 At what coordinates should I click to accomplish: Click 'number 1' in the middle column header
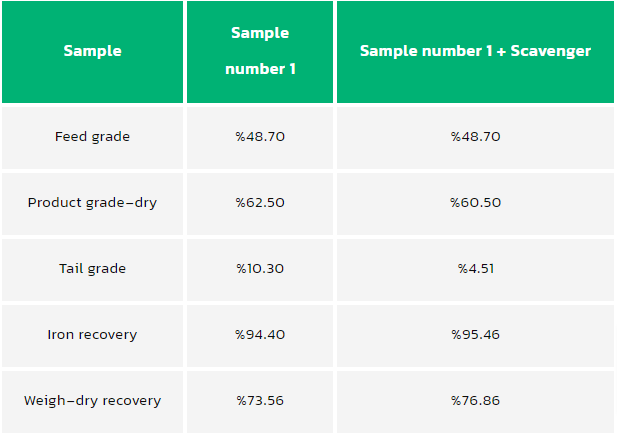(x=260, y=69)
